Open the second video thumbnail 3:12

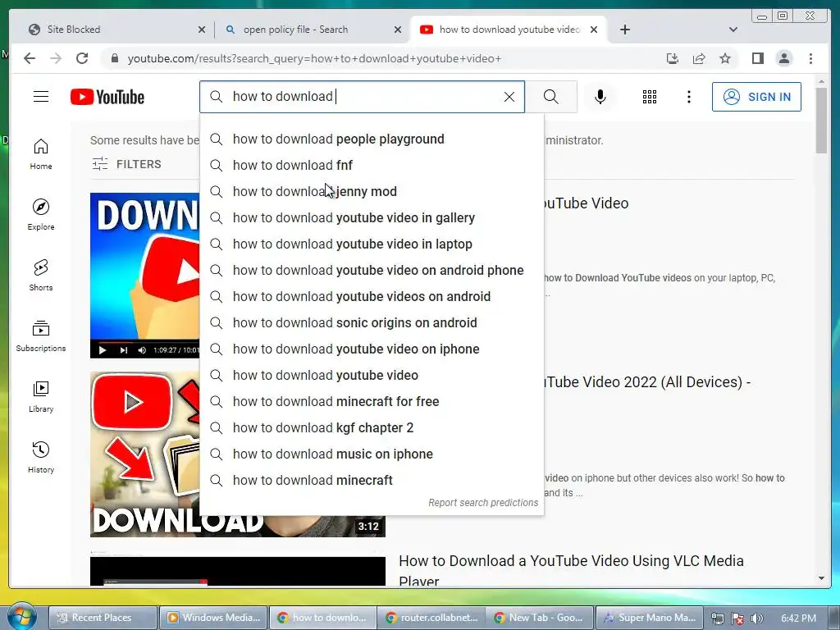237,454
